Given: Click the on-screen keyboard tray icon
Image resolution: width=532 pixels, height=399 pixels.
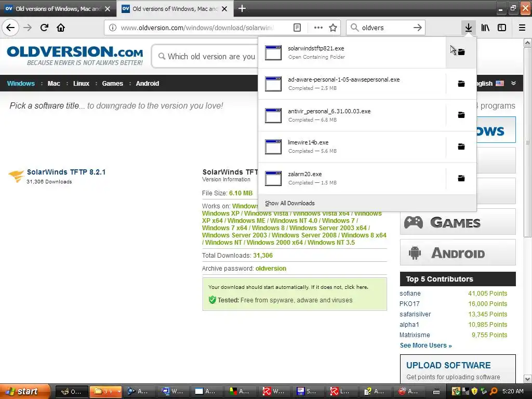Looking at the screenshot, I should 436,392.
